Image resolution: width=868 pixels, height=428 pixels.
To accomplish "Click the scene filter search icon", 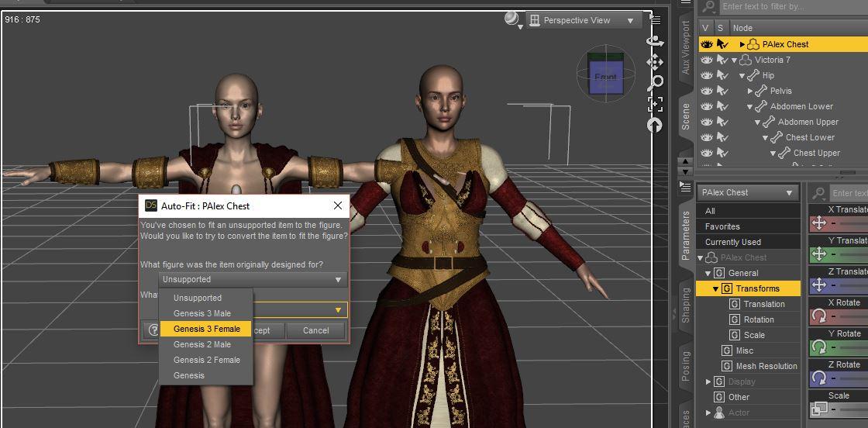I will pos(708,7).
